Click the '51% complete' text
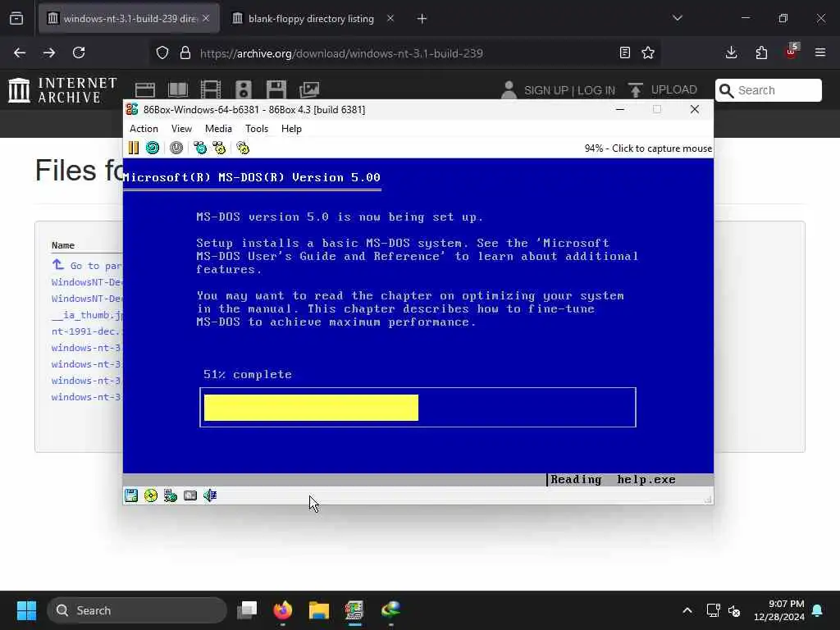The height and width of the screenshot is (630, 840). point(248,374)
